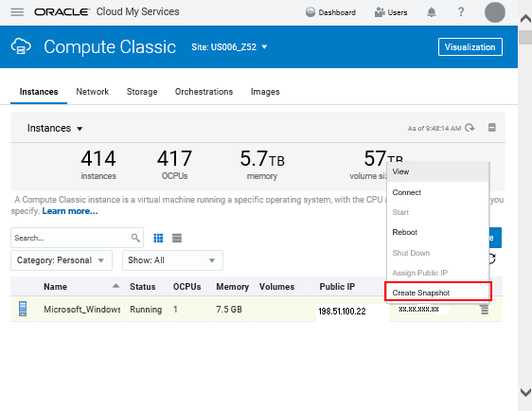Open the help question mark

click(461, 12)
